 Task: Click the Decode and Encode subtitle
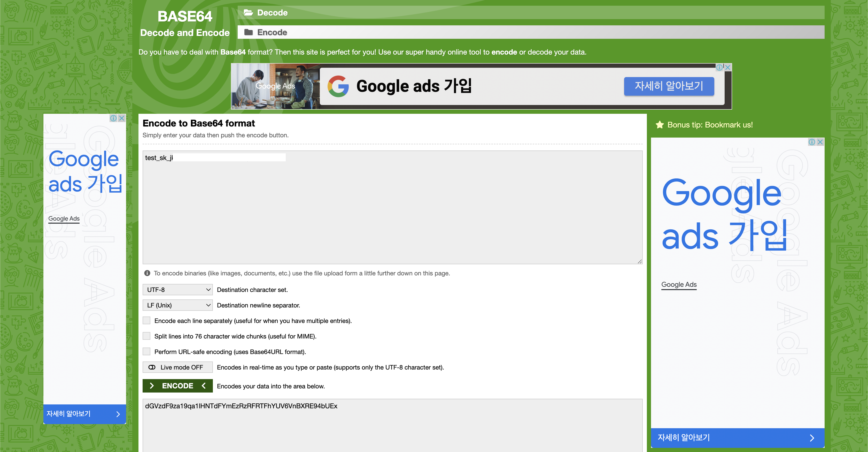tap(185, 33)
